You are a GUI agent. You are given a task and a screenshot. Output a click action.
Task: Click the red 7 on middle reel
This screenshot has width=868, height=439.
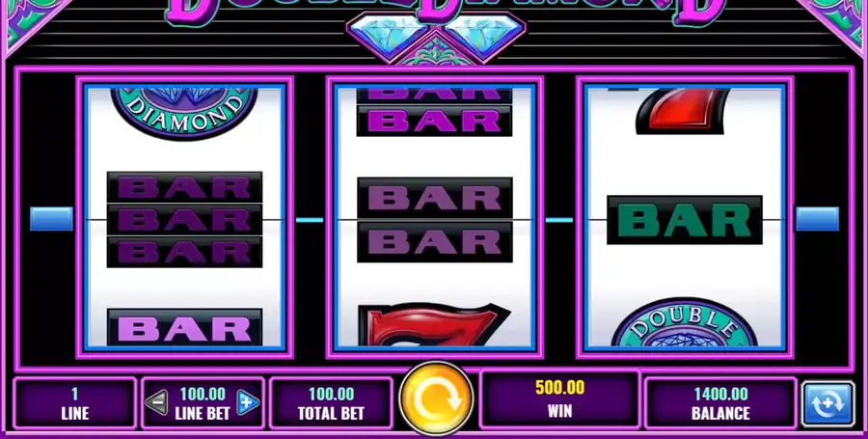(434, 324)
